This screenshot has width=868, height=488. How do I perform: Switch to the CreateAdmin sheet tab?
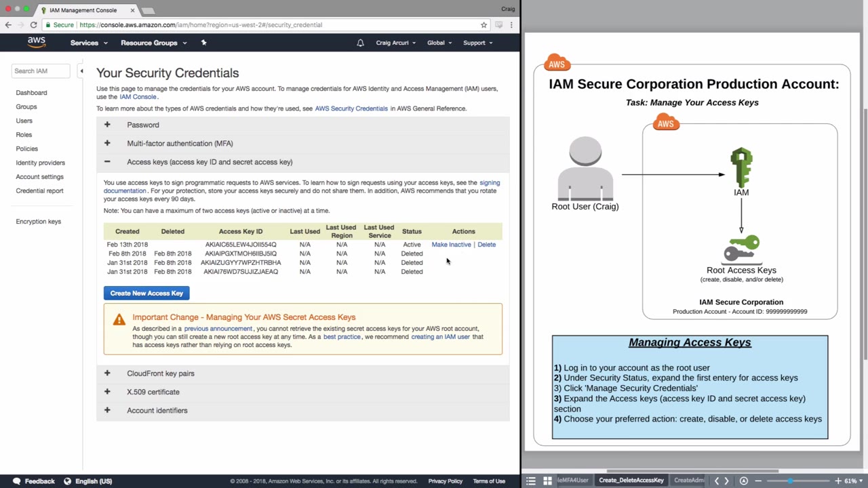[x=689, y=481]
